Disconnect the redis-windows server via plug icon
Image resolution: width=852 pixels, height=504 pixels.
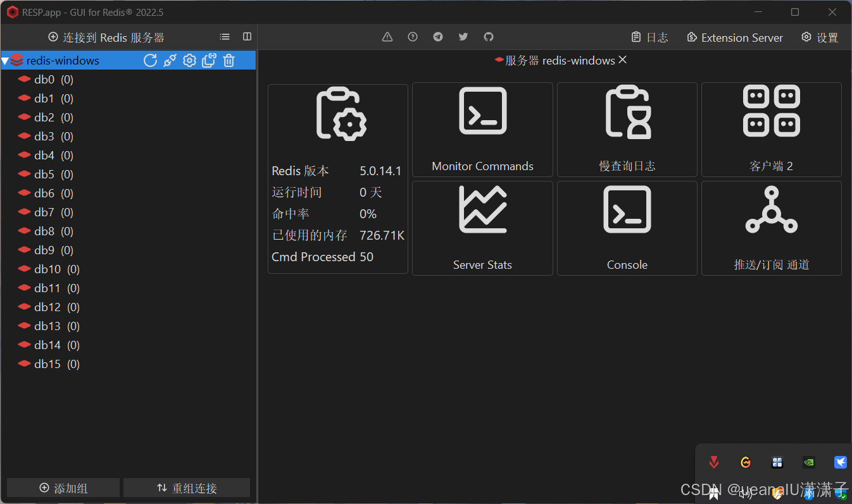coord(170,61)
